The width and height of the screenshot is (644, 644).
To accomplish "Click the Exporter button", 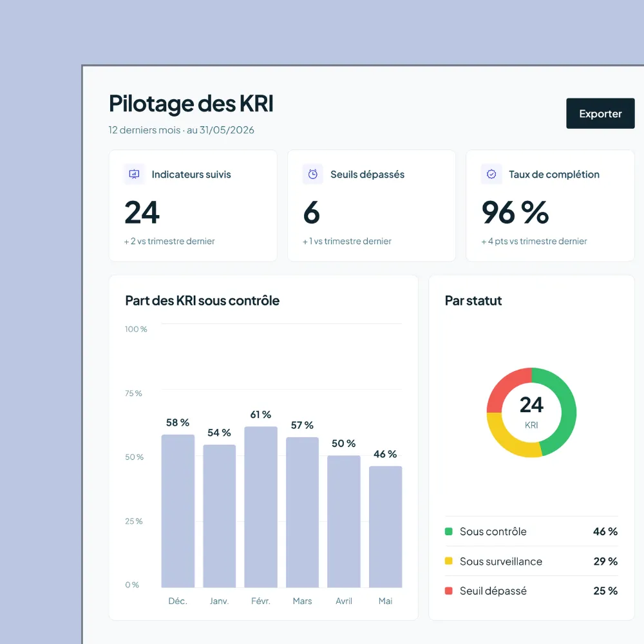I will [600, 113].
